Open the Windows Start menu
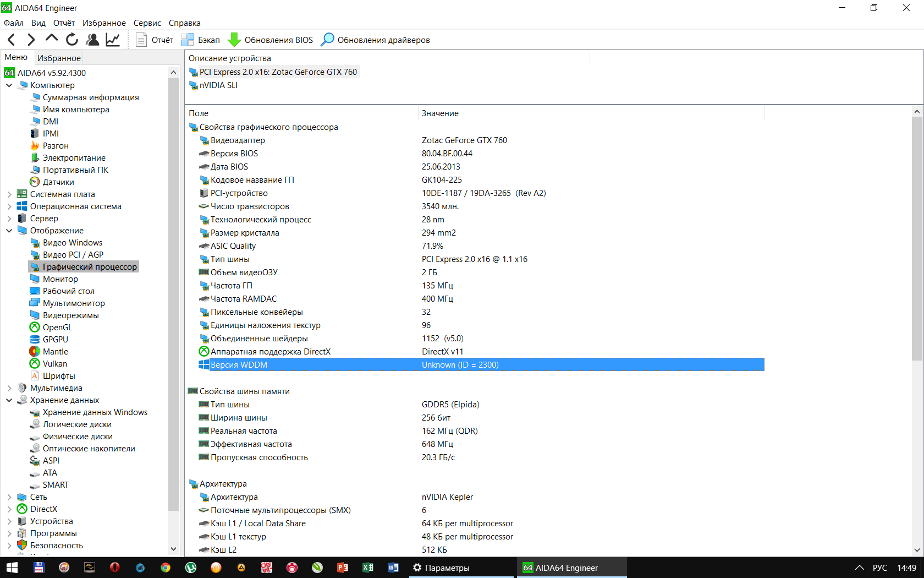The width and height of the screenshot is (924, 578). coord(12,568)
